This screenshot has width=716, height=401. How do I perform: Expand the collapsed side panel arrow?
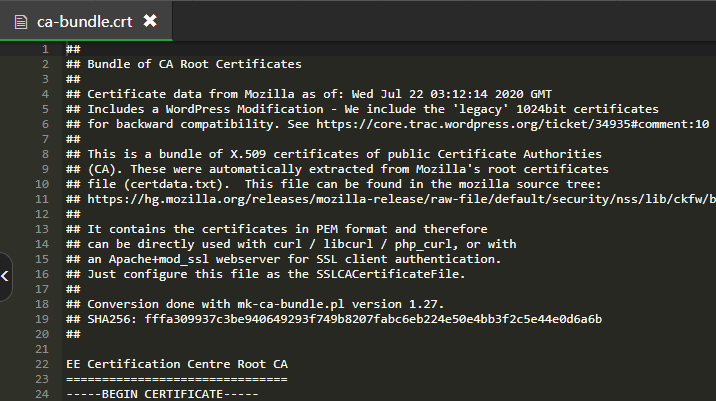tap(5, 276)
